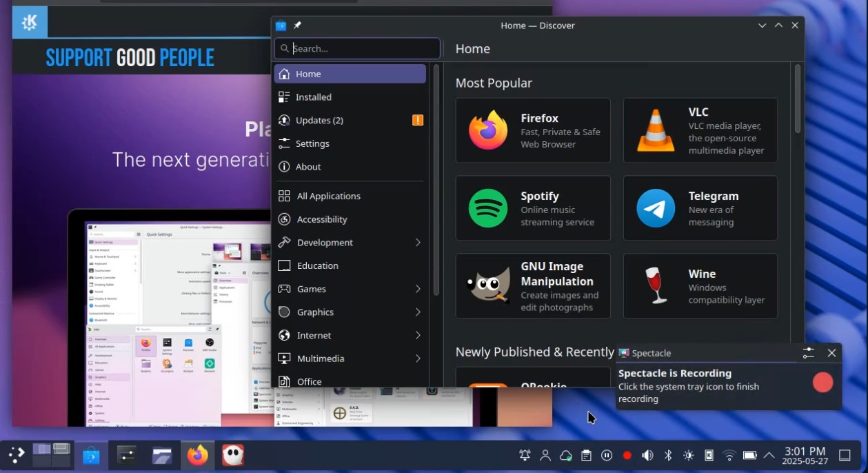Click the Search field in Discover
The width and height of the screenshot is (868, 473).
356,48
